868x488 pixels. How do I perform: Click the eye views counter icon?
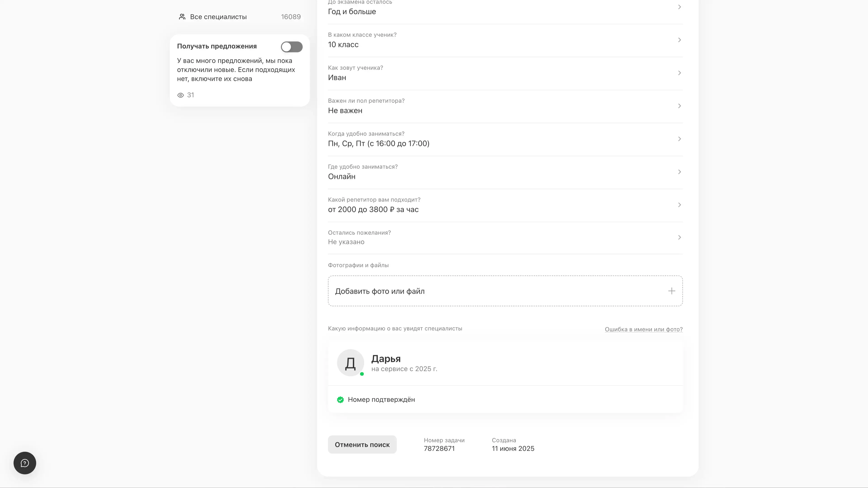[181, 95]
